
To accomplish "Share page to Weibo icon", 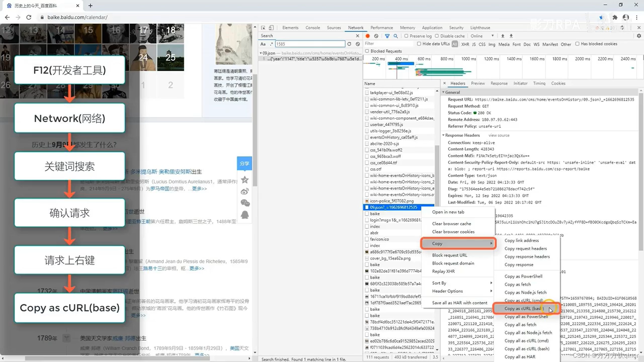I will [x=245, y=191].
